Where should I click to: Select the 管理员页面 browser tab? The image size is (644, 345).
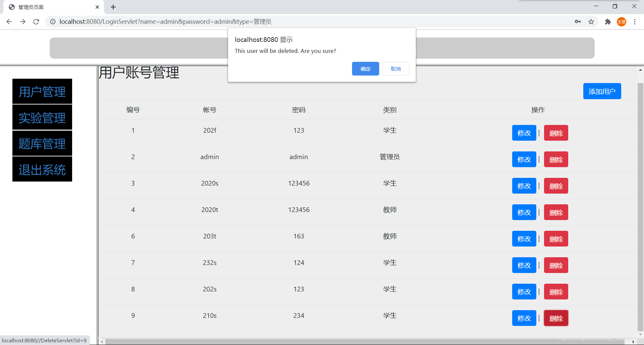tap(54, 7)
